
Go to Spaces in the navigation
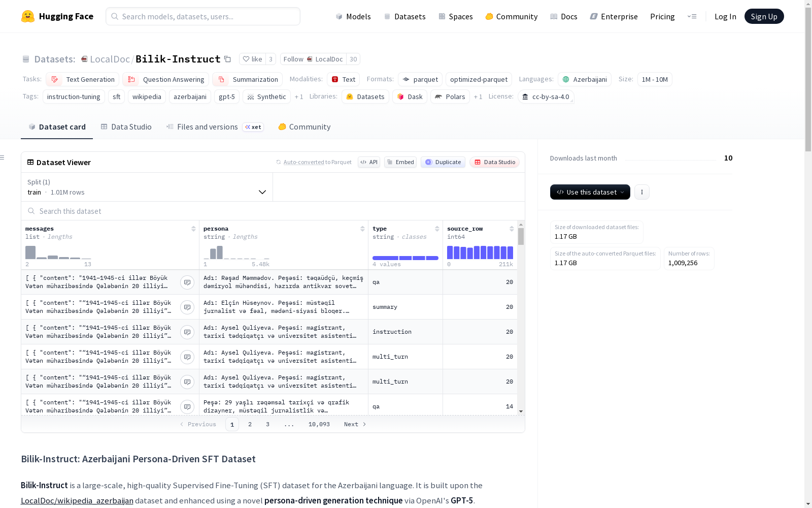point(456,16)
